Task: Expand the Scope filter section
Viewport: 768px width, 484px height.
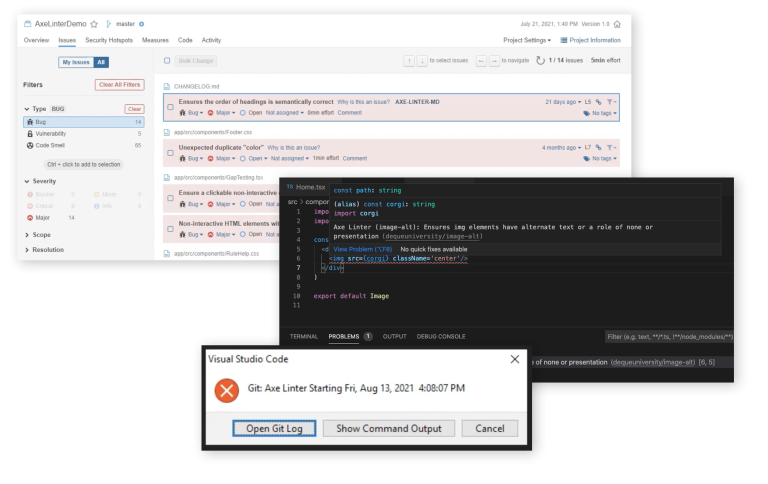Action: click(41, 234)
